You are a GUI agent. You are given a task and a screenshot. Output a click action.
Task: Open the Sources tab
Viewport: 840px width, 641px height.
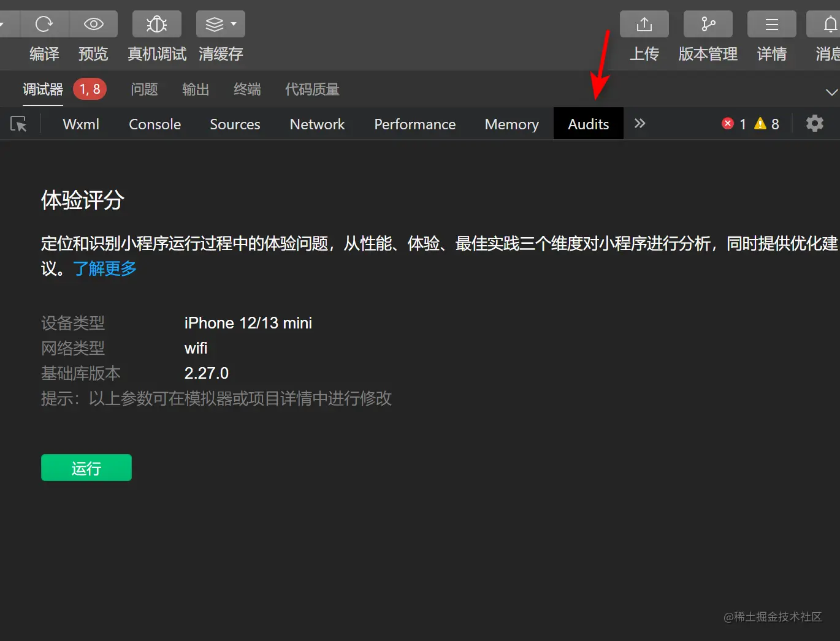coord(235,124)
